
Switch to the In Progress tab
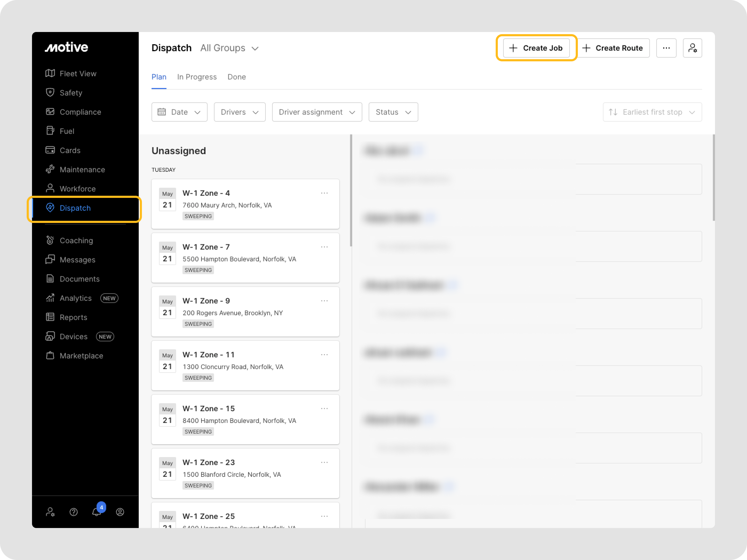(x=197, y=77)
